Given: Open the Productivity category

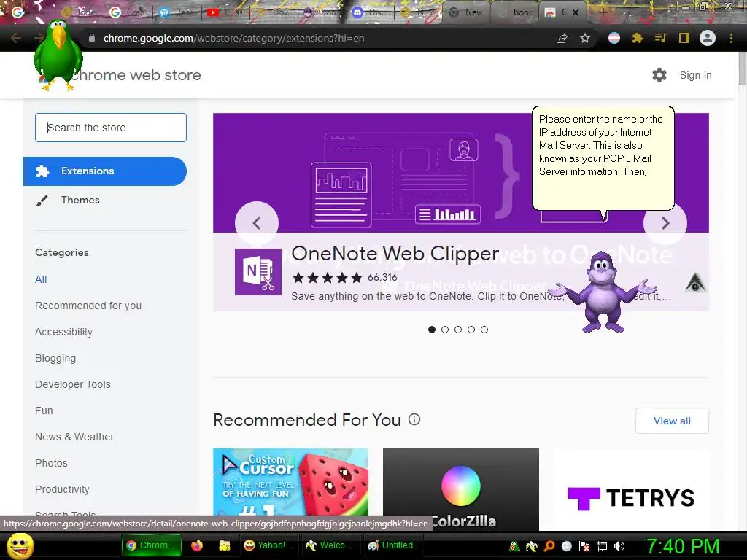Looking at the screenshot, I should 63,489.
